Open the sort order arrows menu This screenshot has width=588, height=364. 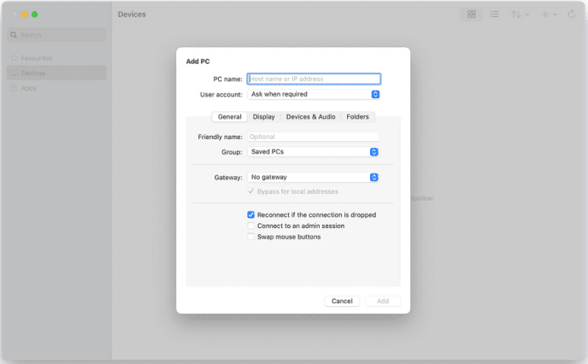click(520, 15)
